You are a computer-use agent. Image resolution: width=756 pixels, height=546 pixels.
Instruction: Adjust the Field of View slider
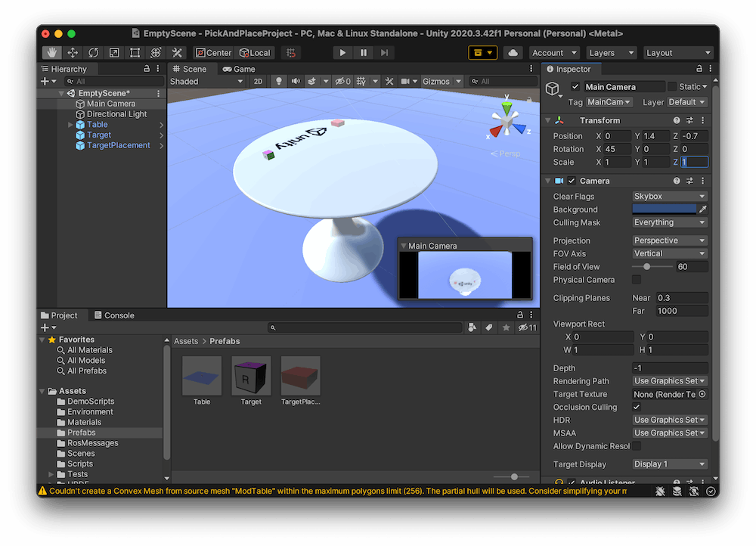coord(647,267)
